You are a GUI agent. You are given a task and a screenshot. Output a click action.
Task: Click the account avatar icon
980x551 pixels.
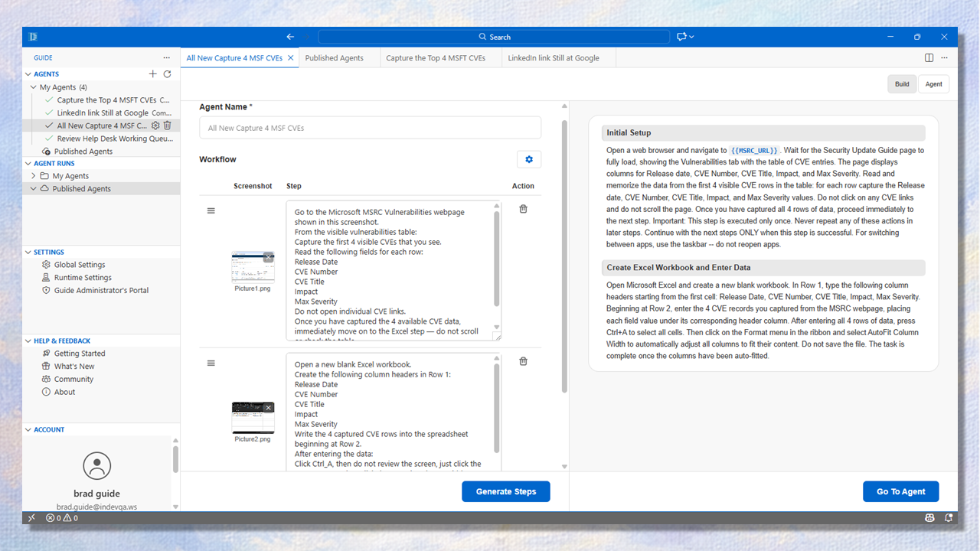(x=97, y=466)
